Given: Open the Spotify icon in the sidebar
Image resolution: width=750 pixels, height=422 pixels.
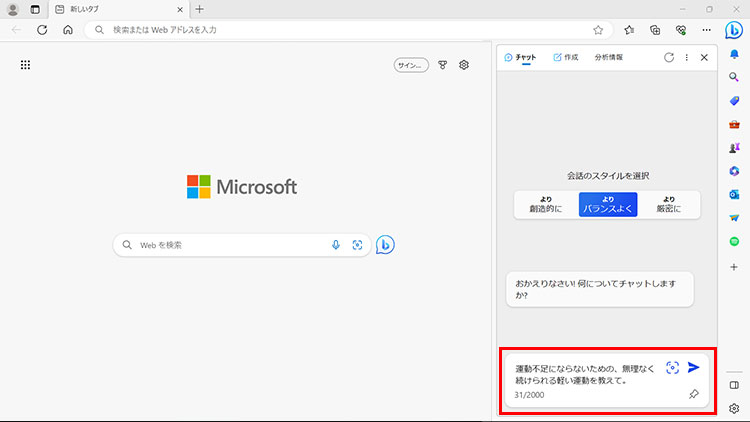Looking at the screenshot, I should click(x=734, y=241).
